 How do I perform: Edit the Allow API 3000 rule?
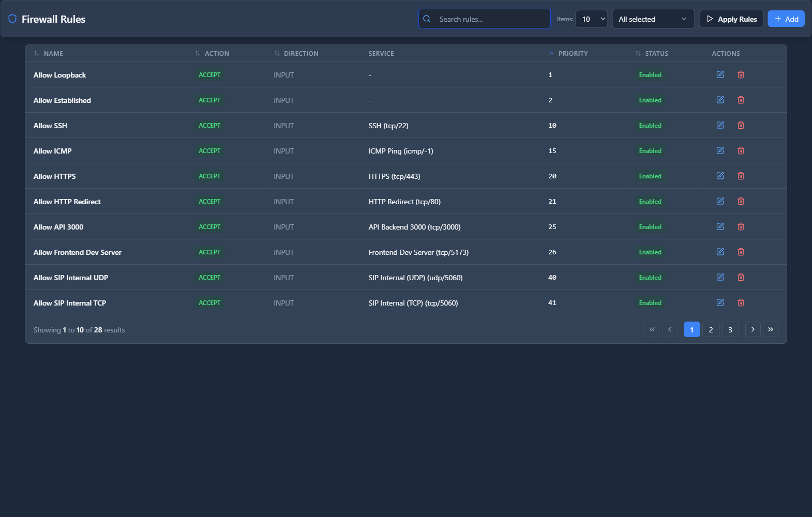[x=720, y=226]
